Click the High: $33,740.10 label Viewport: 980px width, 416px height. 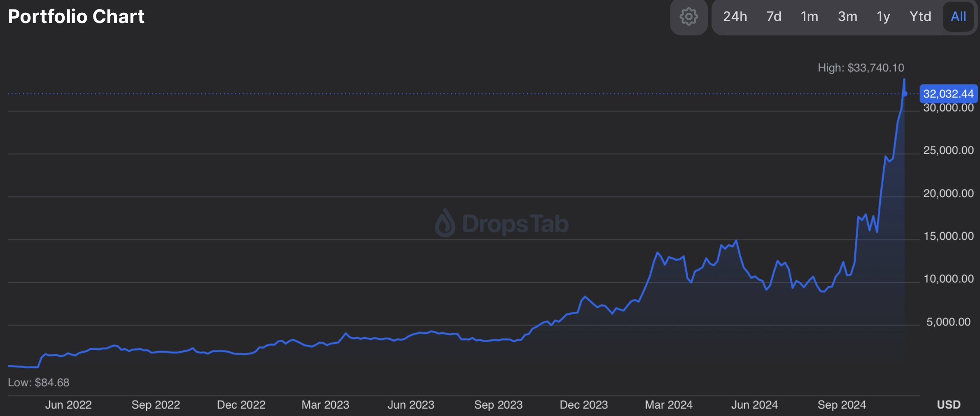coord(861,68)
